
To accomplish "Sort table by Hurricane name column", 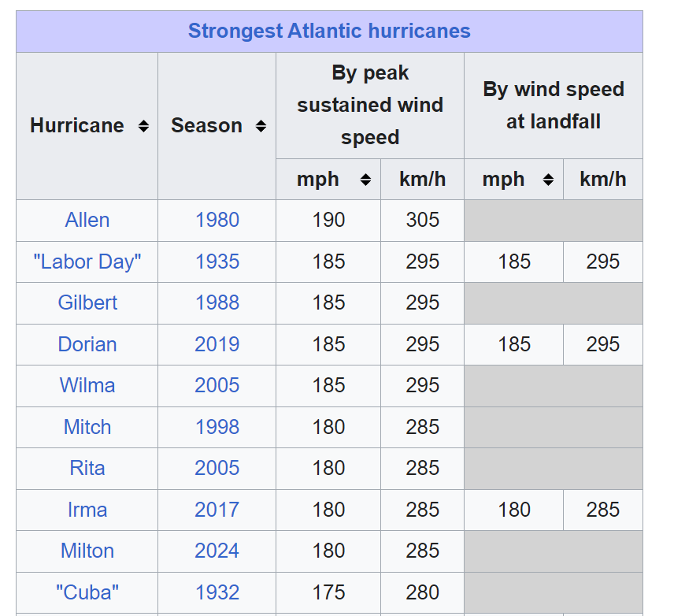I will click(143, 126).
